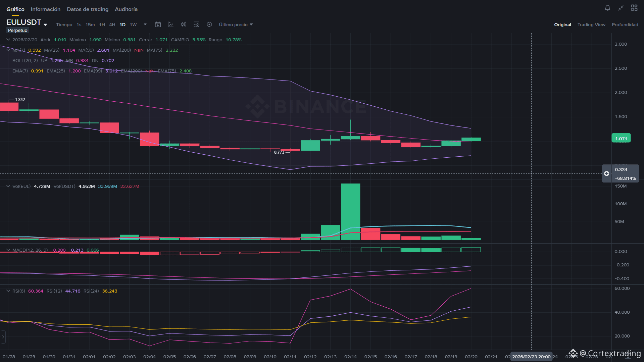Open the Auditoría tab
This screenshot has width=644, height=362.
[x=126, y=9]
